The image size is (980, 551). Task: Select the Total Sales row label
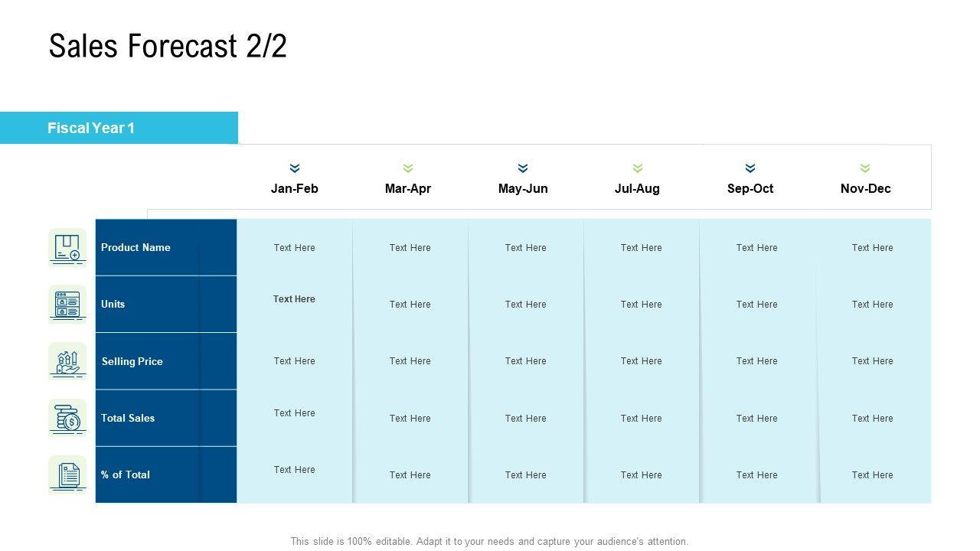(128, 418)
